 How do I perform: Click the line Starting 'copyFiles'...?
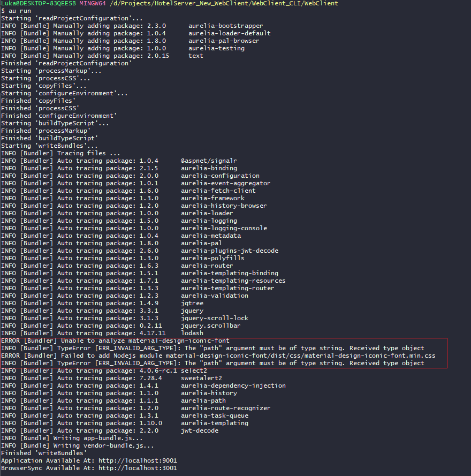44,86
